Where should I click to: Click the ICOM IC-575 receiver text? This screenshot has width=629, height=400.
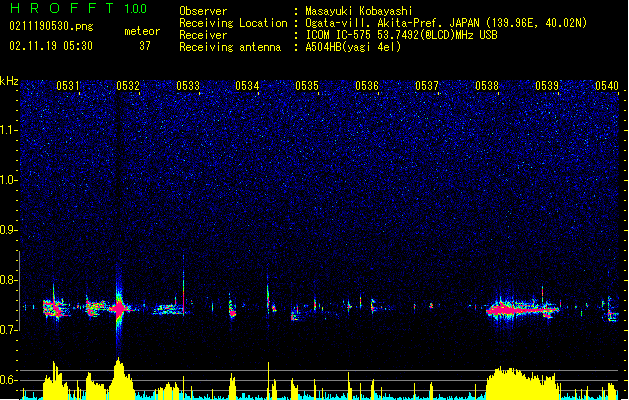pos(401,35)
